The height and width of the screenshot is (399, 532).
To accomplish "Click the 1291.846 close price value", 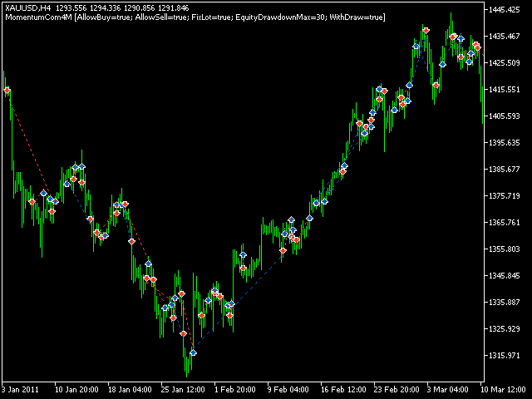I will pos(174,7).
